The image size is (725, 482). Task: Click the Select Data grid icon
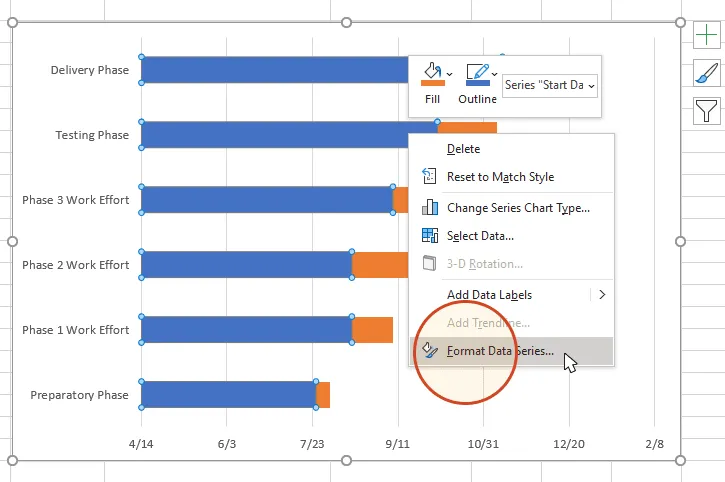(430, 236)
